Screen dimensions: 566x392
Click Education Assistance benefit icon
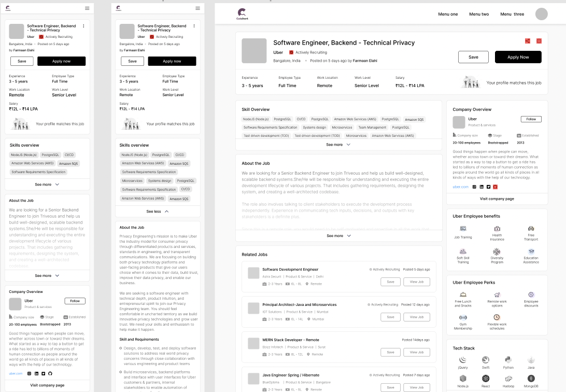tap(531, 251)
